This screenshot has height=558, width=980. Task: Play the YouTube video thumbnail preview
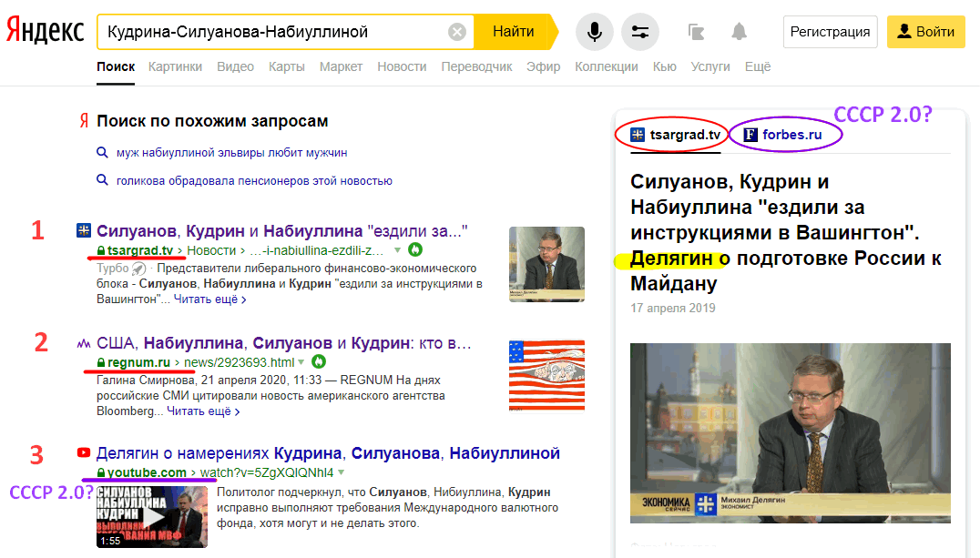151,517
